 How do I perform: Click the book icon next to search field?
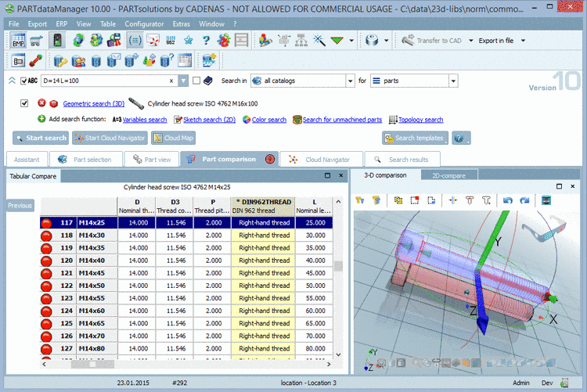coord(207,81)
